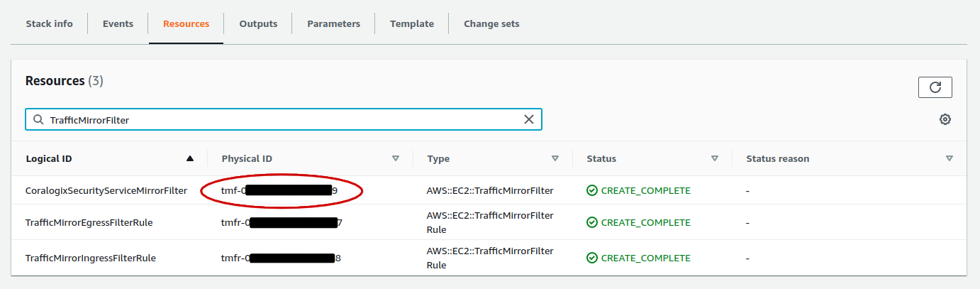Click TrafficMirrorIngressFilterRule success check icon
Image resolution: width=980 pixels, height=289 pixels.
(x=592, y=258)
